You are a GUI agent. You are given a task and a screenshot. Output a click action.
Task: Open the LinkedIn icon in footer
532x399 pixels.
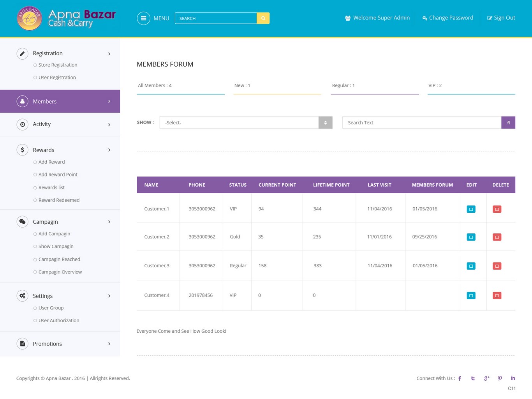[513, 378]
